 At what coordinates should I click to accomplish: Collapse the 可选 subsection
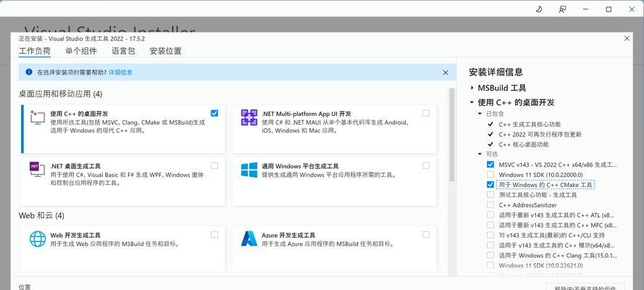pyautogui.click(x=480, y=154)
